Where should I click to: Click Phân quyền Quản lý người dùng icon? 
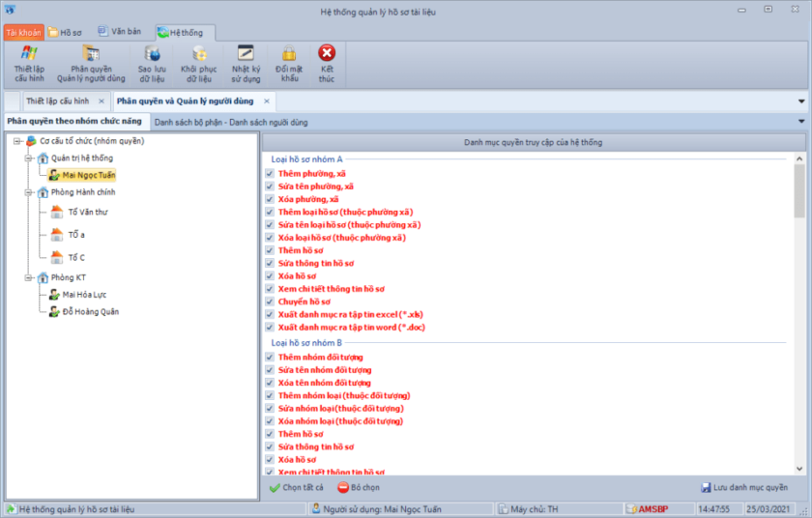91,63
